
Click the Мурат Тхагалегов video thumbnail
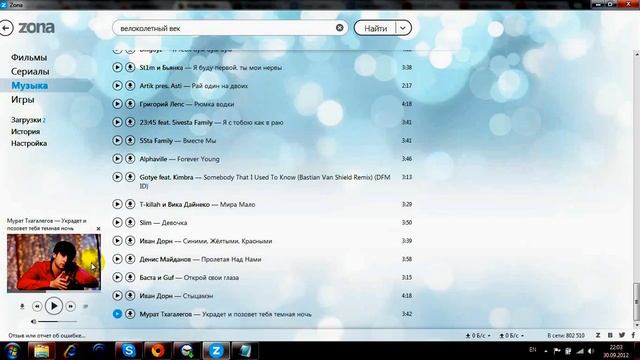click(54, 262)
